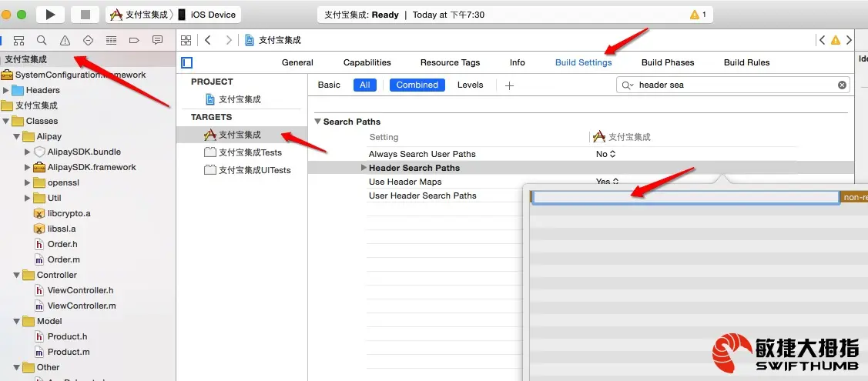Open the search options magnifier dropdown

coord(628,85)
